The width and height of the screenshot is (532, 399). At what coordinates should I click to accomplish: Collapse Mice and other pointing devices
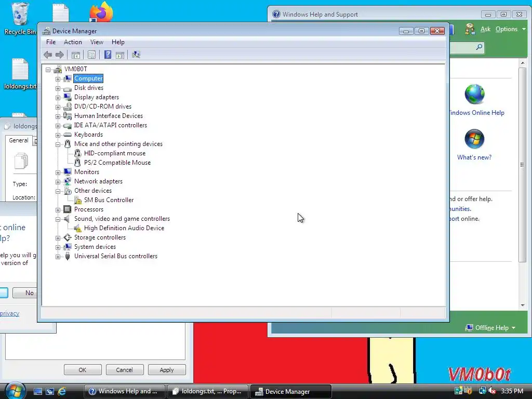58,144
